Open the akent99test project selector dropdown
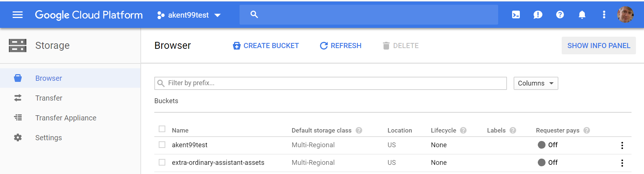This screenshot has width=644, height=174. 189,15
